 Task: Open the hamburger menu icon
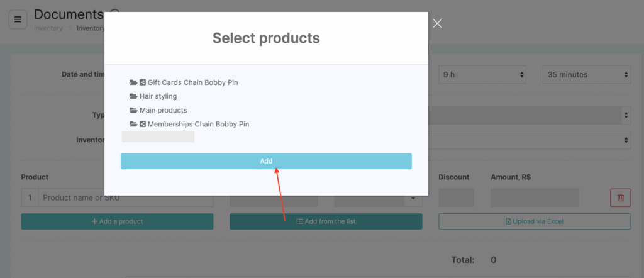[x=18, y=19]
